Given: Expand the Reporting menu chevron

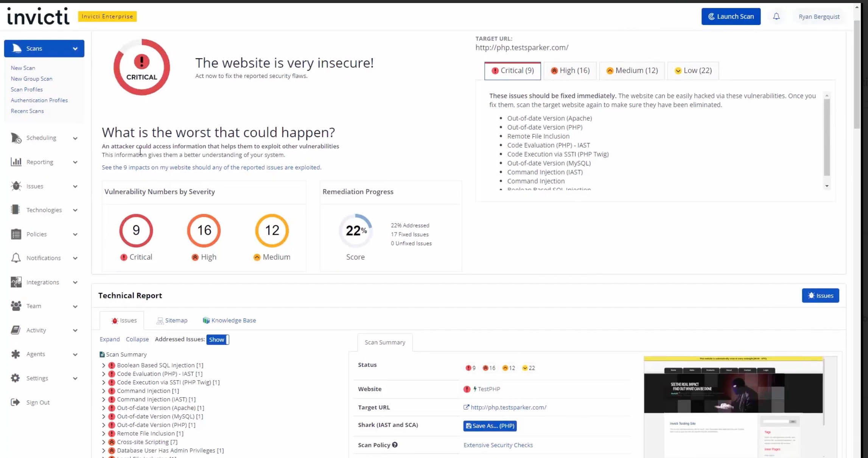Looking at the screenshot, I should 75,162.
